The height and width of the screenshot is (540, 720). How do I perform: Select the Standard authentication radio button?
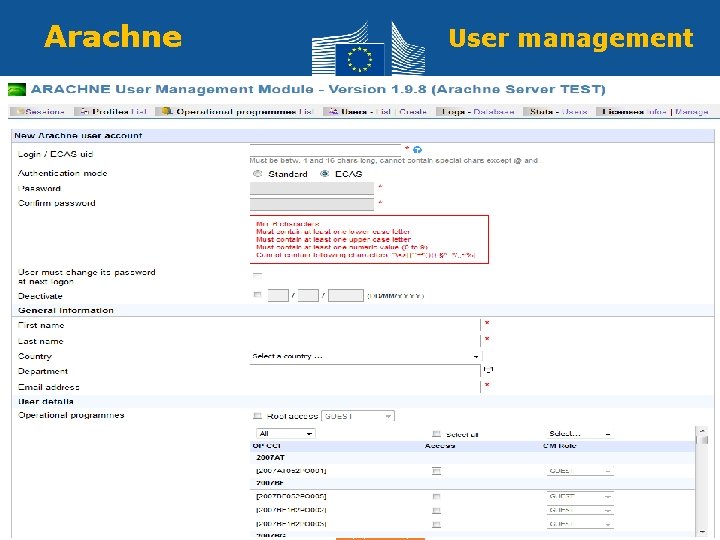pos(258,174)
